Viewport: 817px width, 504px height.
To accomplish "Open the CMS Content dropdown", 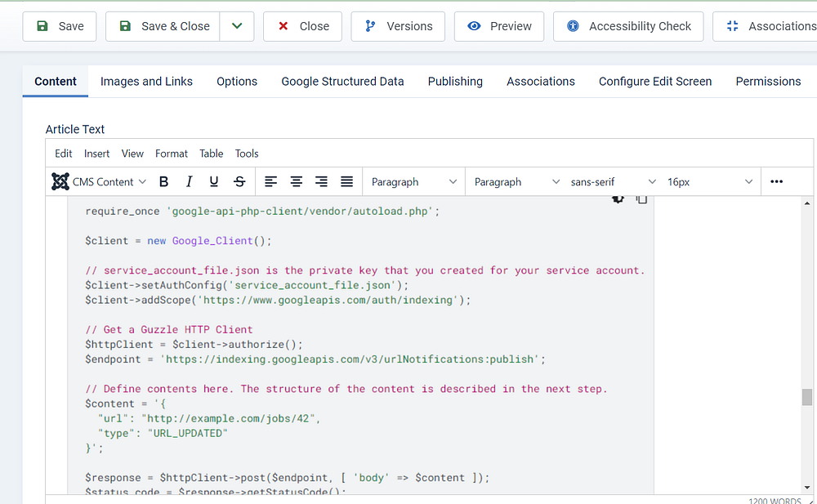I will (x=99, y=181).
